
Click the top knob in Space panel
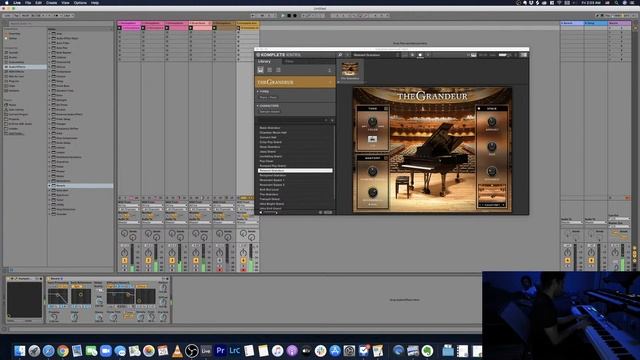click(x=492, y=122)
